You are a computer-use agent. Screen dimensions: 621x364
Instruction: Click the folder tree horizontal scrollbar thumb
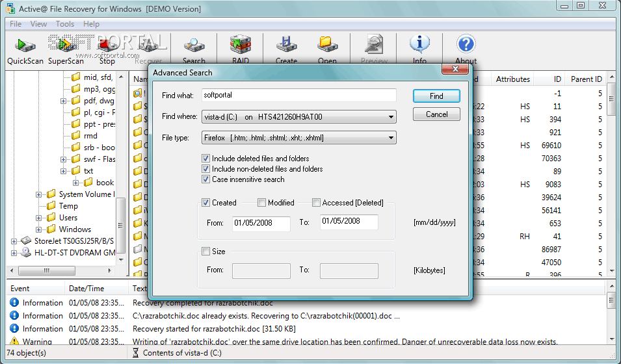(x=47, y=270)
